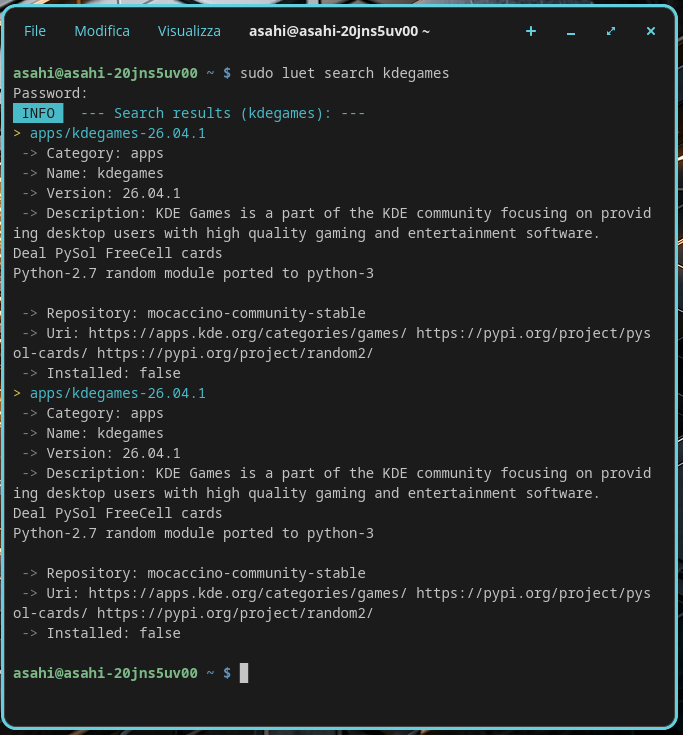This screenshot has width=683, height=735.
Task: Click the second apps.kde.org categories games URL
Action: point(248,593)
